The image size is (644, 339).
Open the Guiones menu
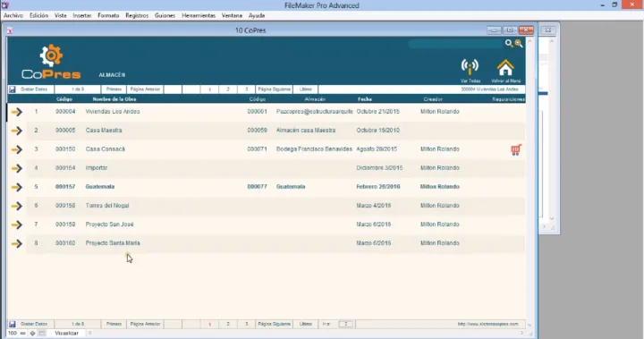(x=165, y=15)
